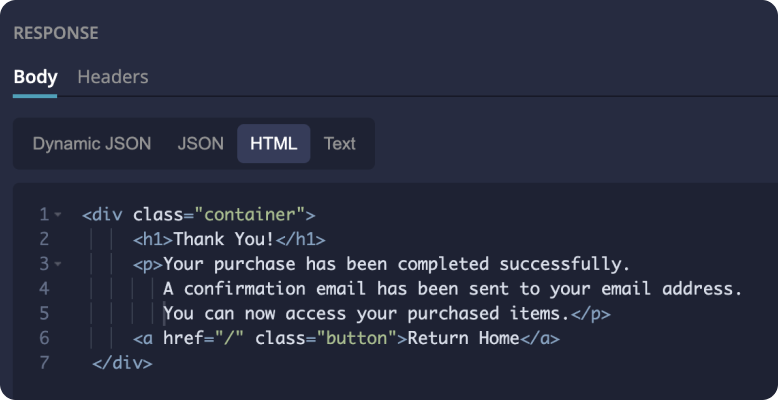Click line number 2 in the gutter
778x400 pixels.
pos(44,239)
